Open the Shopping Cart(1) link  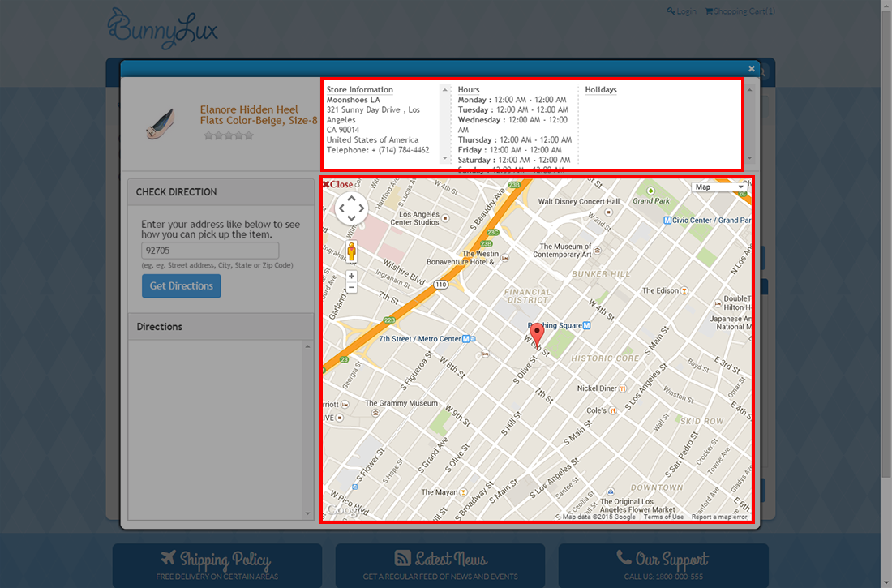point(740,11)
